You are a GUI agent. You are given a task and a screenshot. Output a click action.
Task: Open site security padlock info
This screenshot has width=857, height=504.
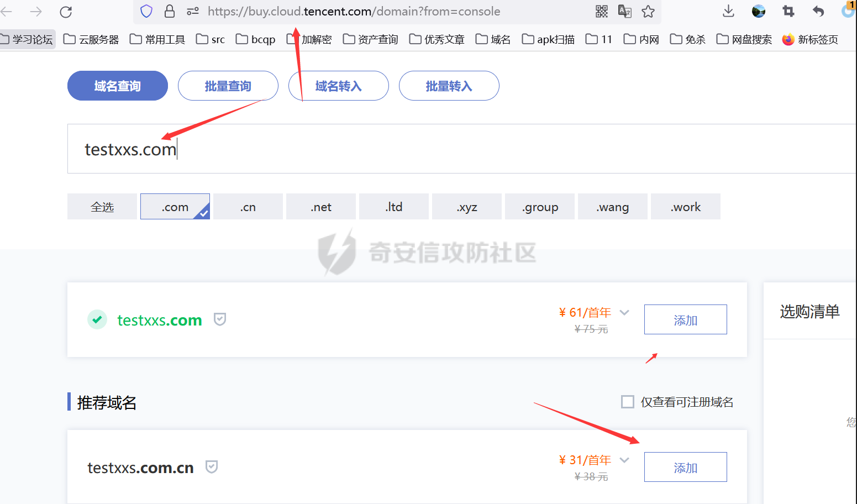tap(170, 11)
